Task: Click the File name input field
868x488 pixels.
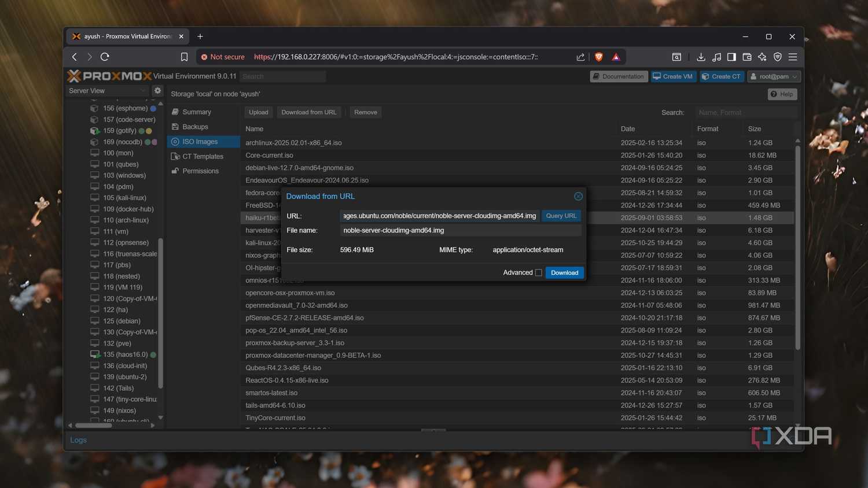Action: [461, 230]
